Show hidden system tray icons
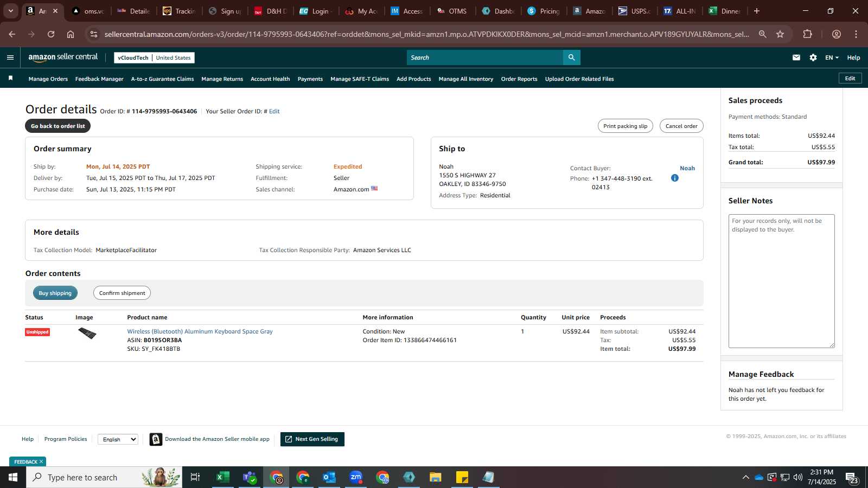The image size is (868, 488). pos(745,477)
